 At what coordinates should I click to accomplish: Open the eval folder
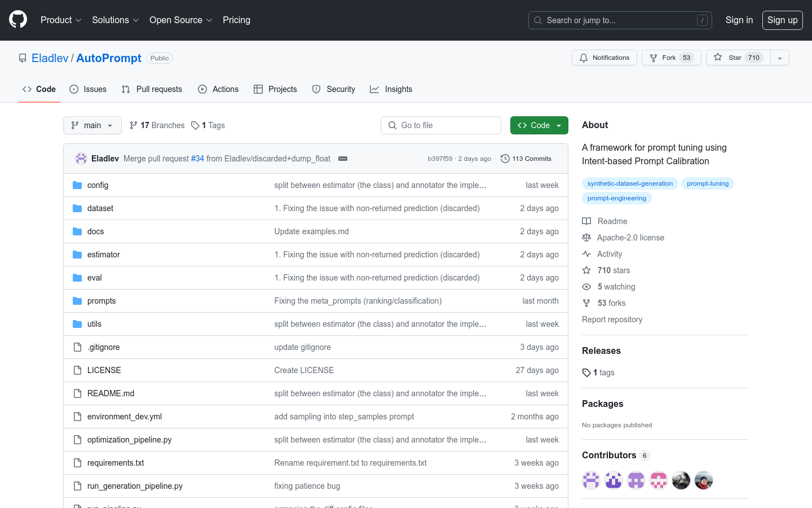[x=95, y=278]
